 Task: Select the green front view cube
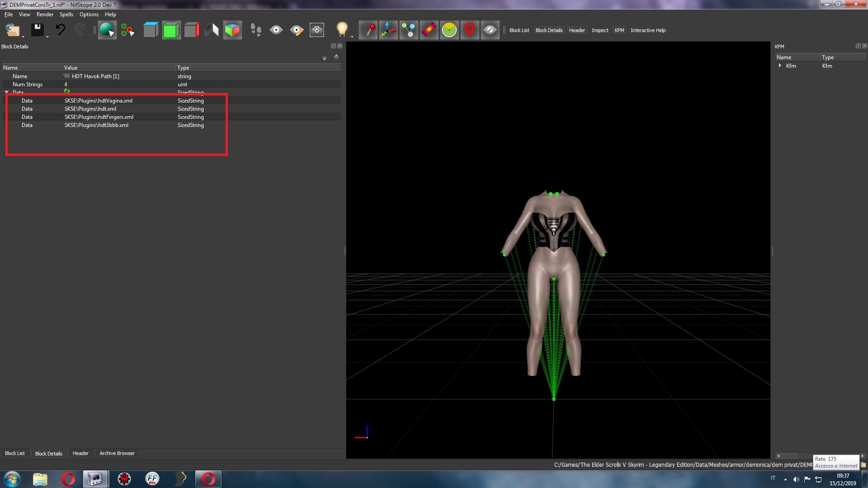[171, 30]
